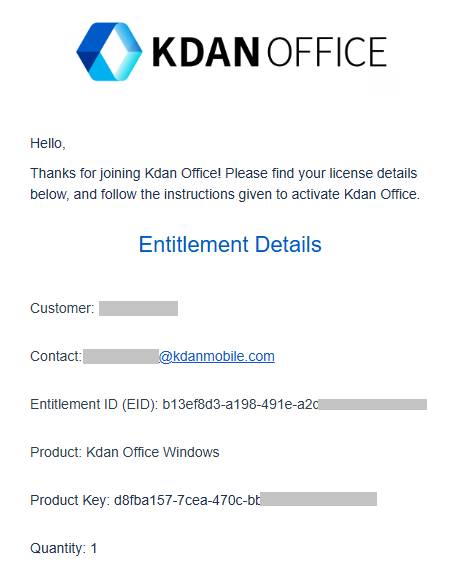Click the Kdan Office hexagon logo icon
450x584 pixels.
[109, 52]
